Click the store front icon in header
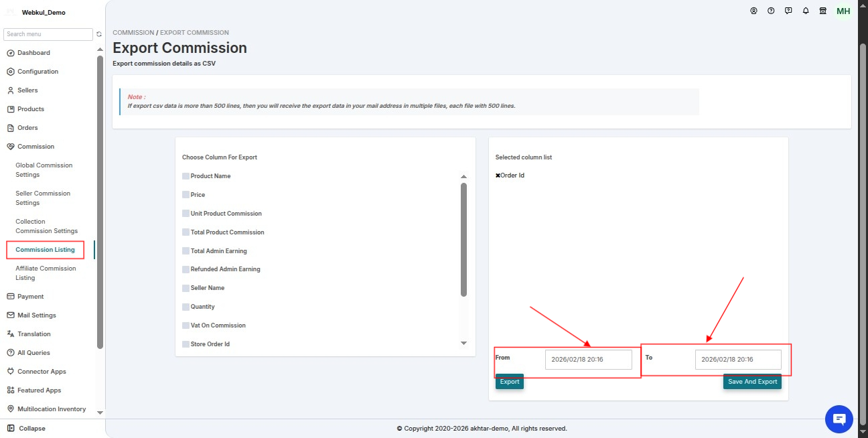The image size is (868, 438). (x=823, y=11)
